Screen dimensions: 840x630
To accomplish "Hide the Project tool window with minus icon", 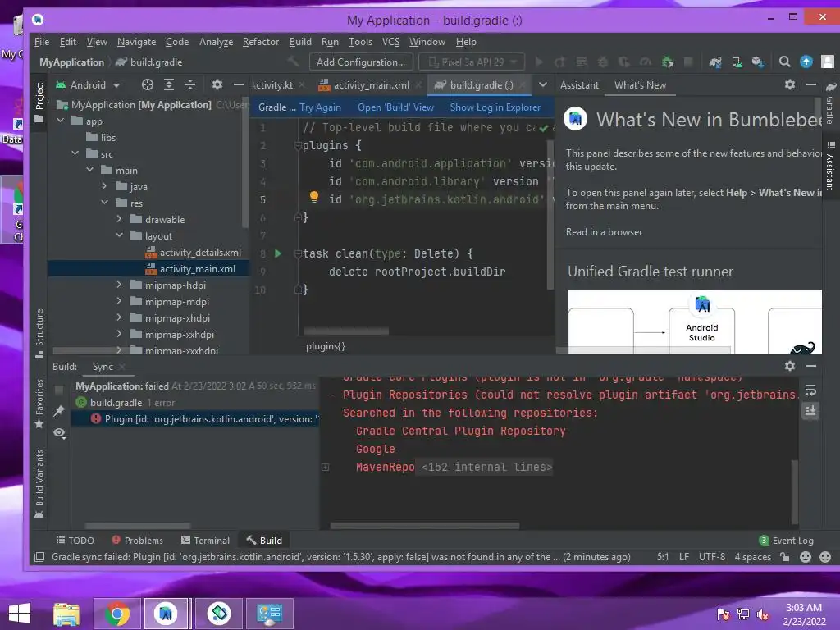I will (x=239, y=84).
